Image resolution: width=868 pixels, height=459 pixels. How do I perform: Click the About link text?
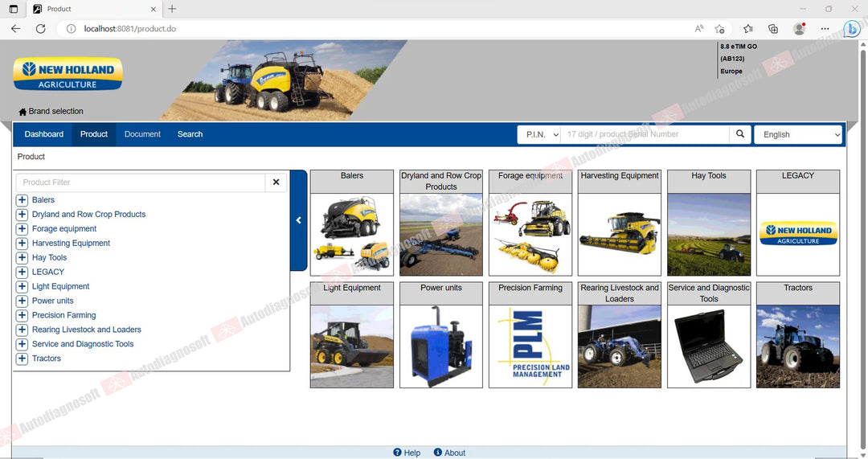click(x=454, y=453)
